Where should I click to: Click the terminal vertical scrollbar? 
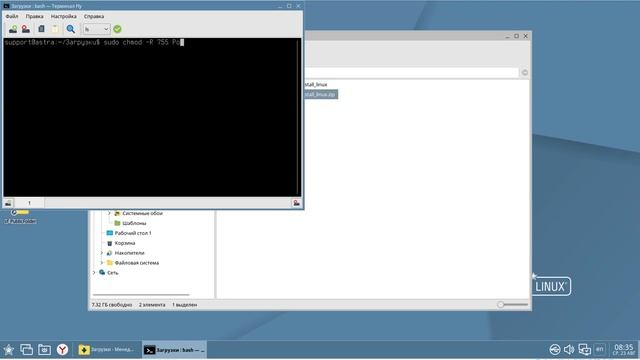pos(299,118)
